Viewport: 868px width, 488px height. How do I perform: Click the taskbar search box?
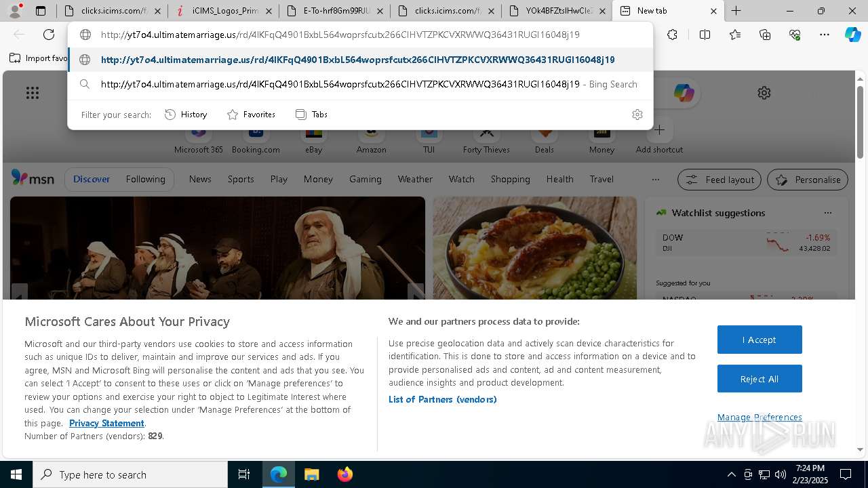130,474
